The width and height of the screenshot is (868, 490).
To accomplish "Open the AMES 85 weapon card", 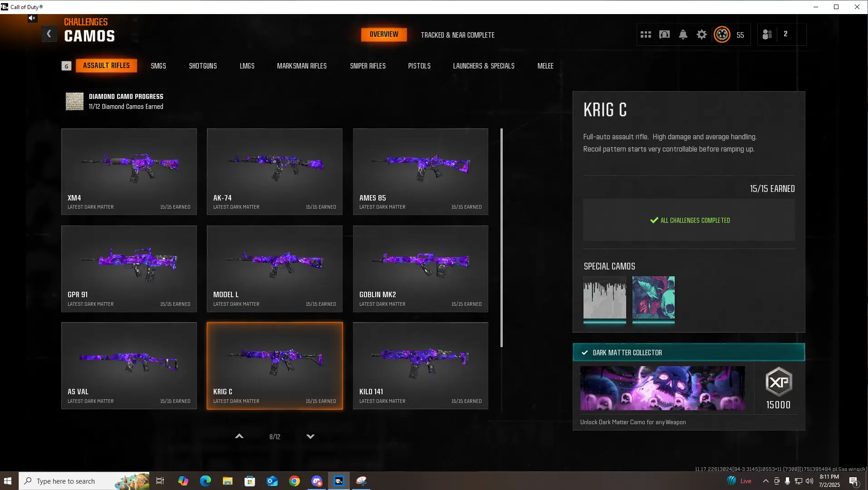I will tap(421, 171).
